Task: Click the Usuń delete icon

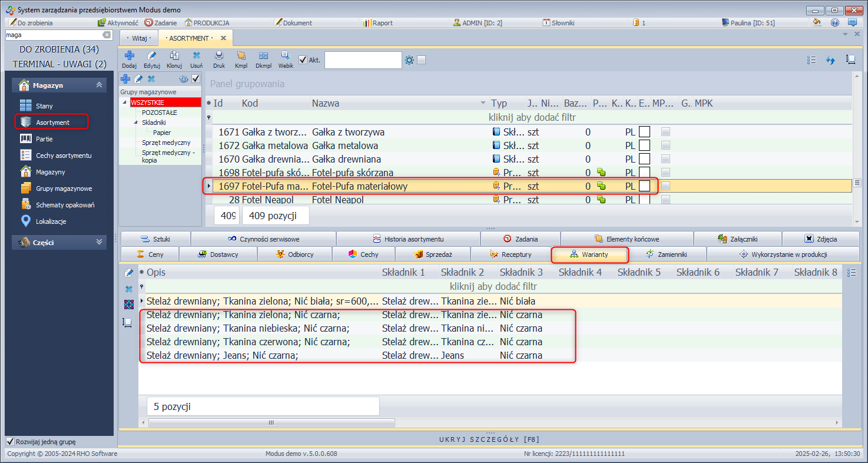Action: pos(197,57)
